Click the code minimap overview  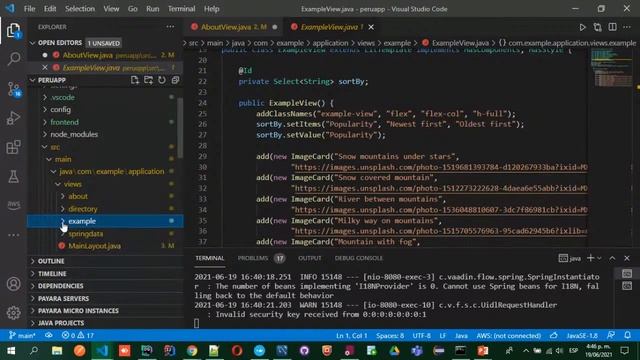coord(611,67)
